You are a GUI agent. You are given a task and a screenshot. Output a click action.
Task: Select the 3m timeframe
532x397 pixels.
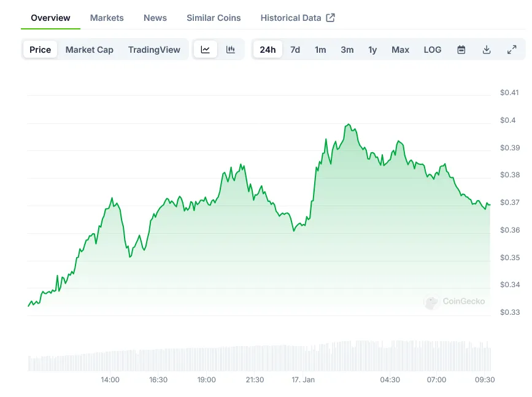click(347, 49)
